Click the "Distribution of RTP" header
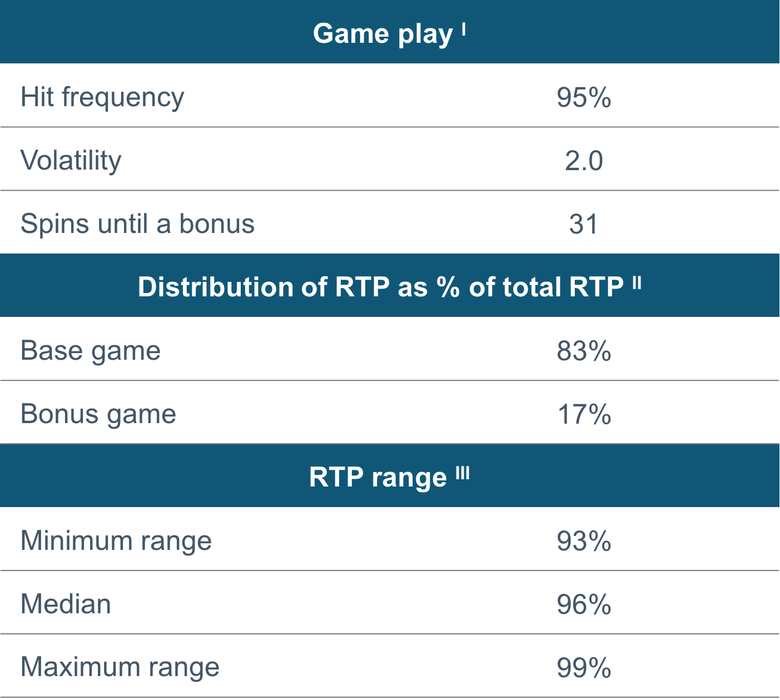 point(380,287)
